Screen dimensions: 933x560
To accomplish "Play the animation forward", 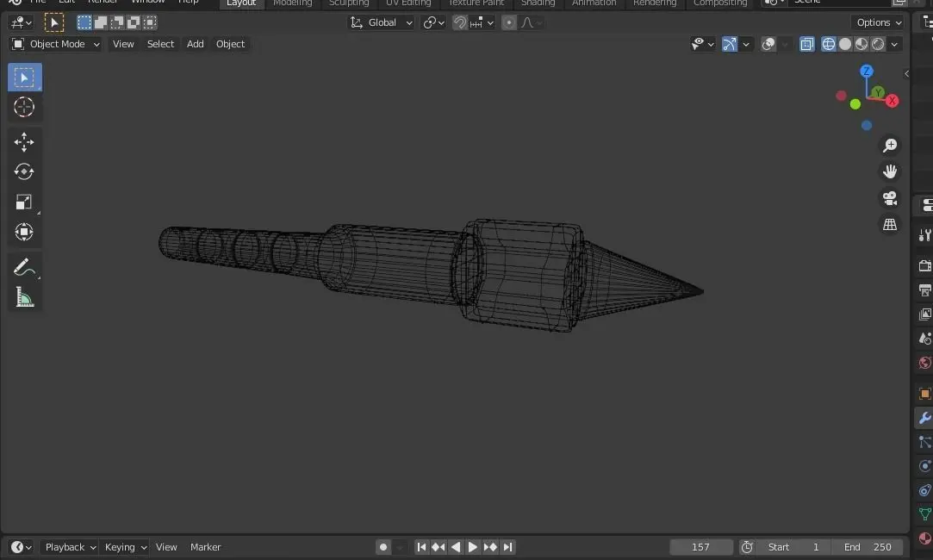I will click(472, 547).
